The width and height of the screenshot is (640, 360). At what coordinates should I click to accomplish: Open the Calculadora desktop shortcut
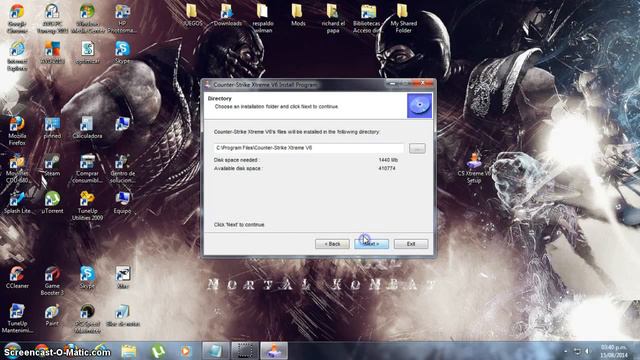point(87,127)
